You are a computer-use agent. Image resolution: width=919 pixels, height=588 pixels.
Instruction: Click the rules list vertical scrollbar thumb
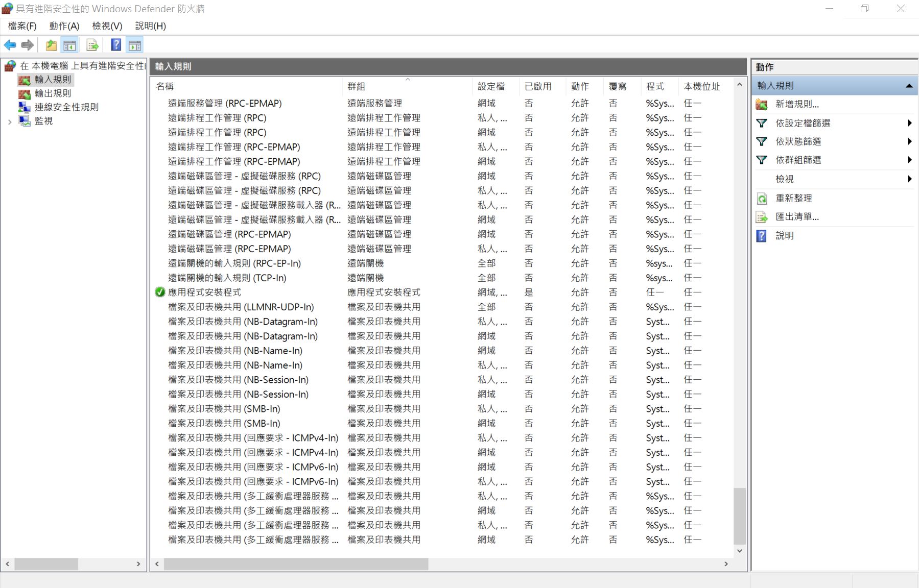point(740,516)
